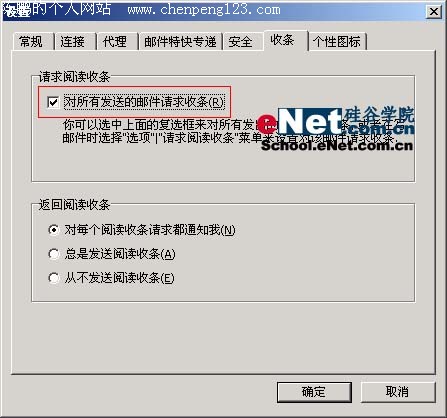Select the 代理 tab

[117, 42]
